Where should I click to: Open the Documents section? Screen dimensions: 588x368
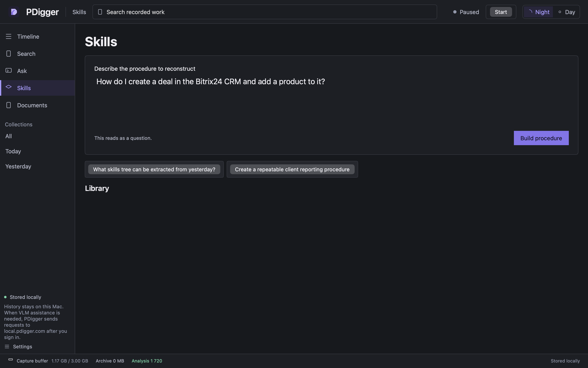37,105
